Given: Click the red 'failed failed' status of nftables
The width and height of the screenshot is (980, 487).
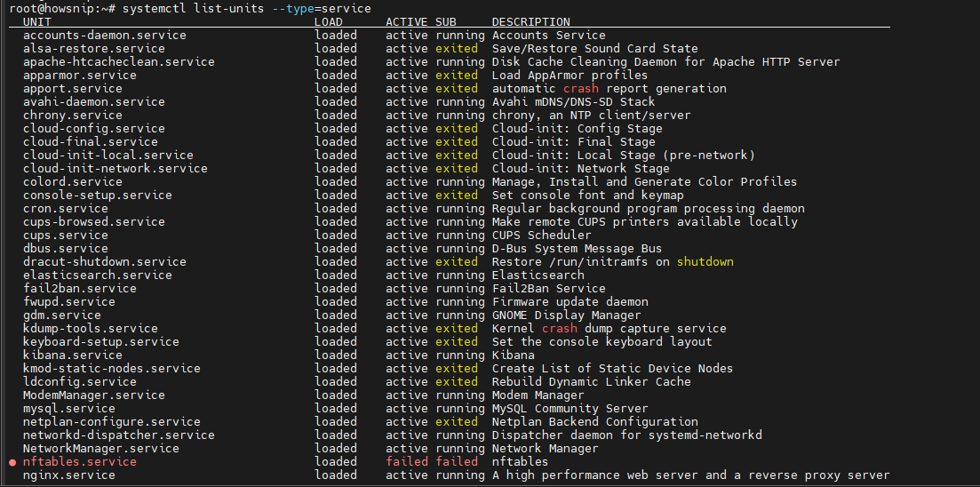Looking at the screenshot, I should tap(431, 462).
